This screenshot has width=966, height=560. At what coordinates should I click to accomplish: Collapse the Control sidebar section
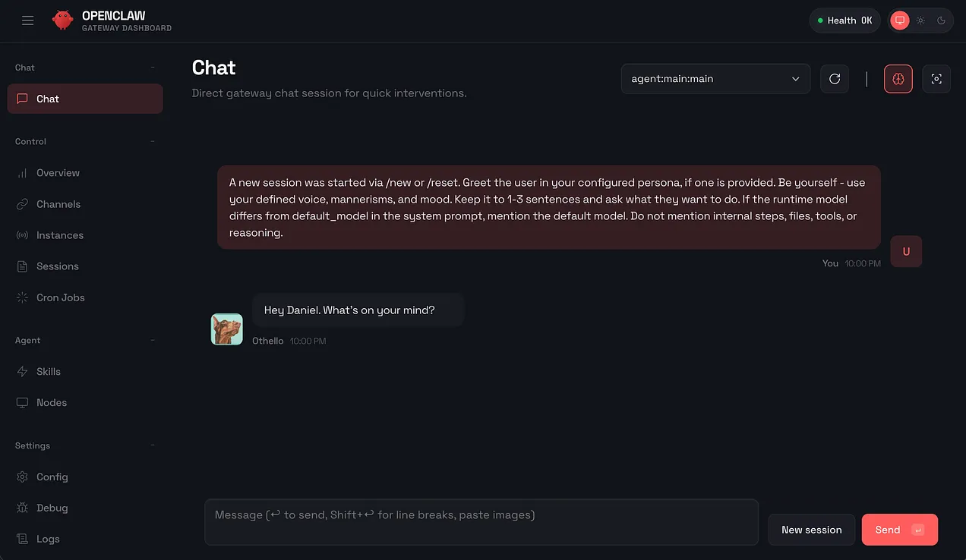[x=153, y=142]
